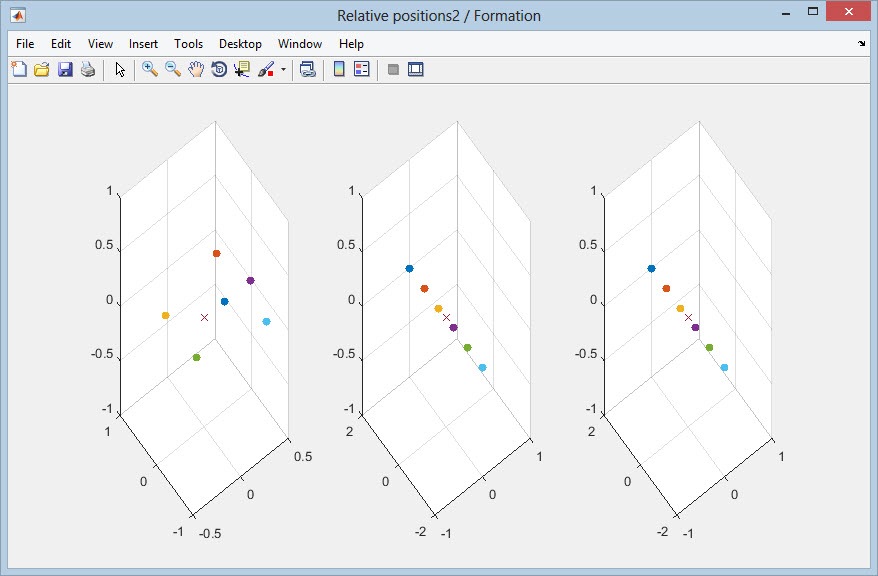Click the dark blue point in the right plot

[x=651, y=269]
